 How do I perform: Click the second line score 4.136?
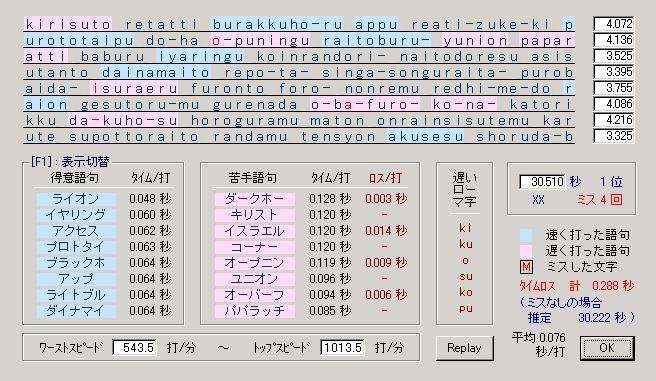coord(614,40)
